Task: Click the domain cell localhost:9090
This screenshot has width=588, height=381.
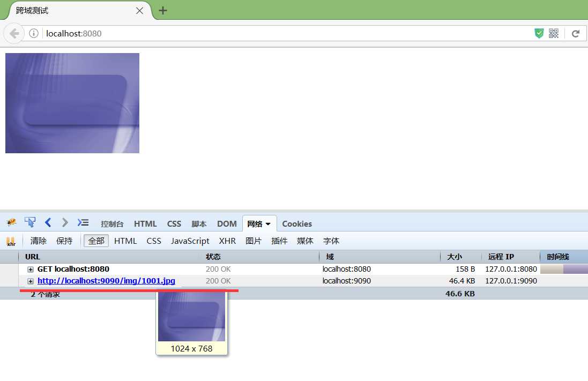Action: pyautogui.click(x=346, y=281)
